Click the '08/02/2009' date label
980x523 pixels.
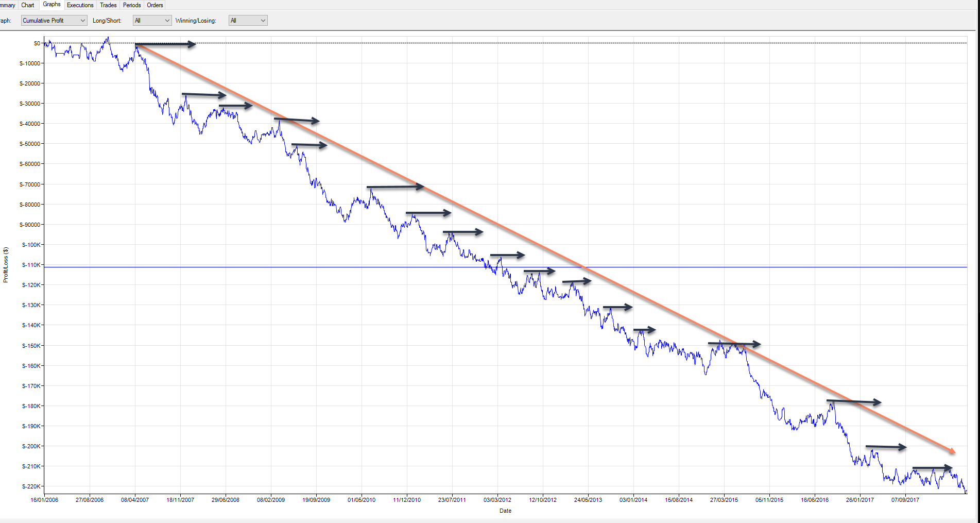point(271,500)
